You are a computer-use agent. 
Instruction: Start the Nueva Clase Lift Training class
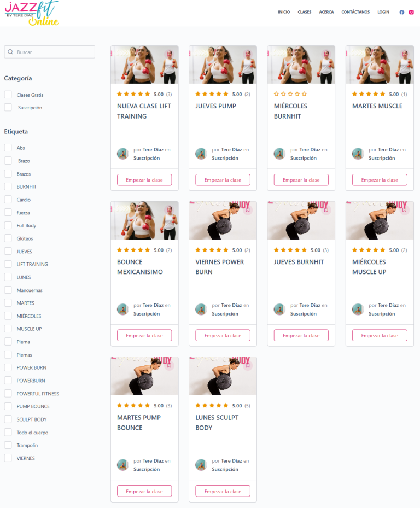144,180
